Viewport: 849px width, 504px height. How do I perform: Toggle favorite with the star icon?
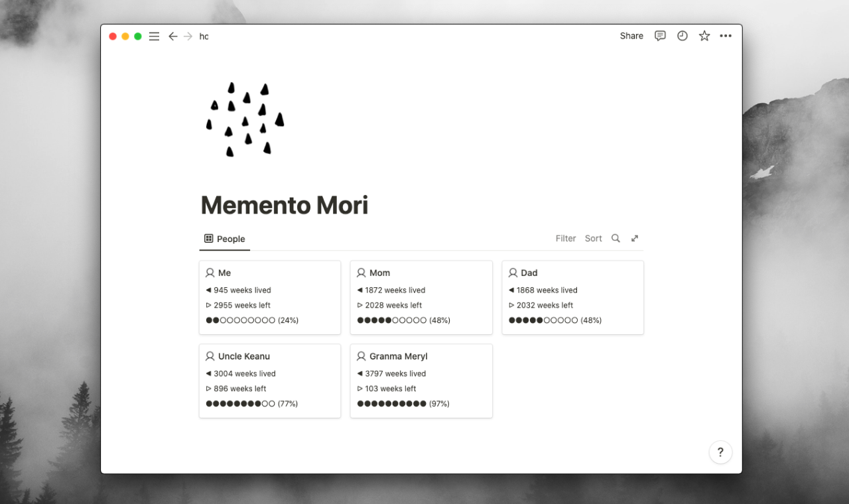704,36
